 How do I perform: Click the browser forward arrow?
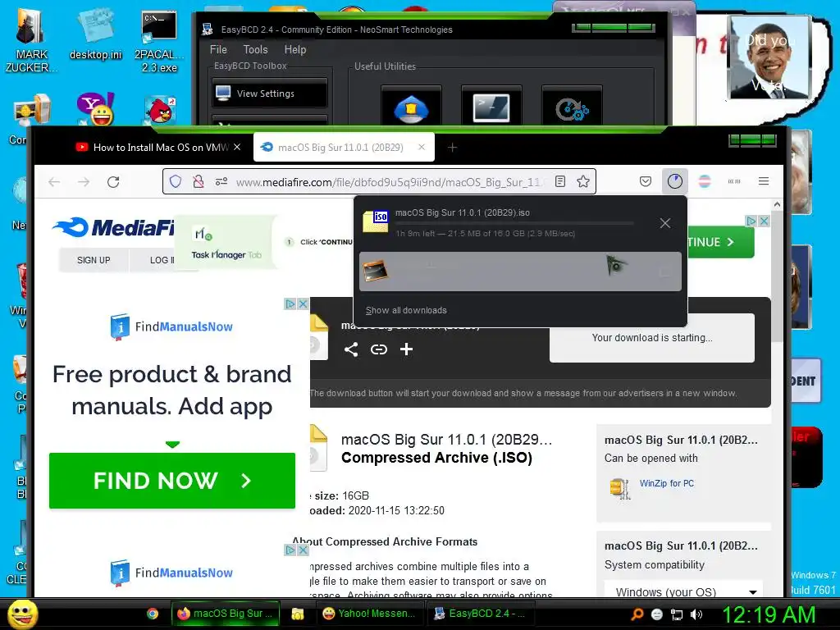(x=84, y=182)
